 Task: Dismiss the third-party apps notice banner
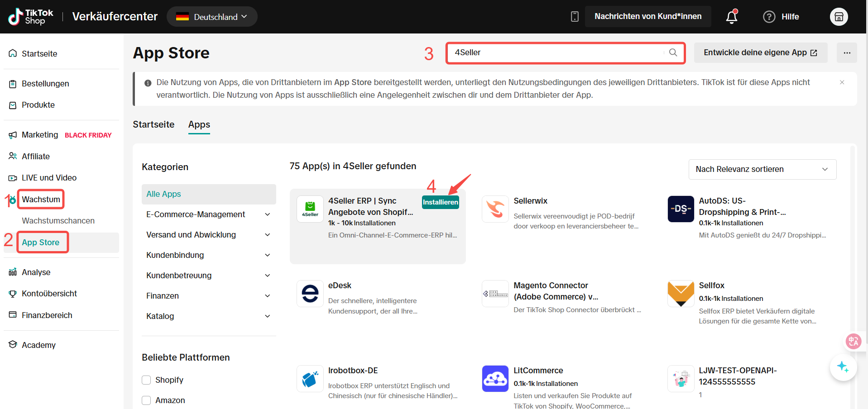click(x=842, y=82)
